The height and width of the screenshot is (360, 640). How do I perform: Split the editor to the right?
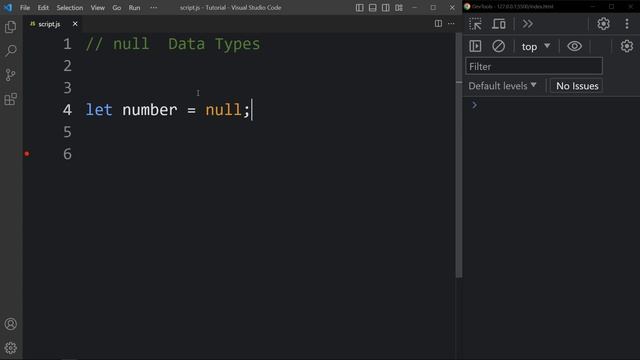coord(438,24)
